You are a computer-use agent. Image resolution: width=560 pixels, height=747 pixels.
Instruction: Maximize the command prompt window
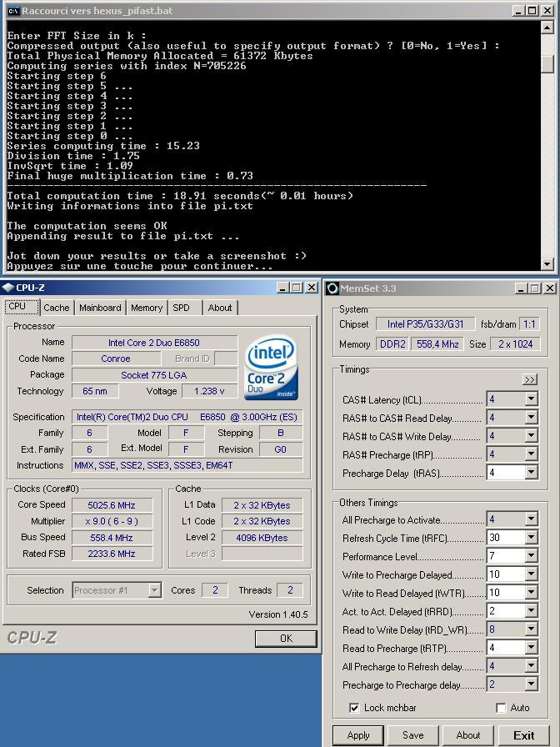pyautogui.click(x=532, y=11)
